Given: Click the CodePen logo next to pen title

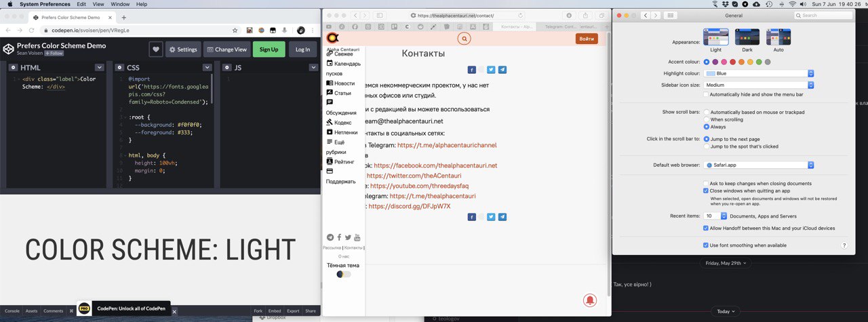Looking at the screenshot, I should tap(8, 49).
